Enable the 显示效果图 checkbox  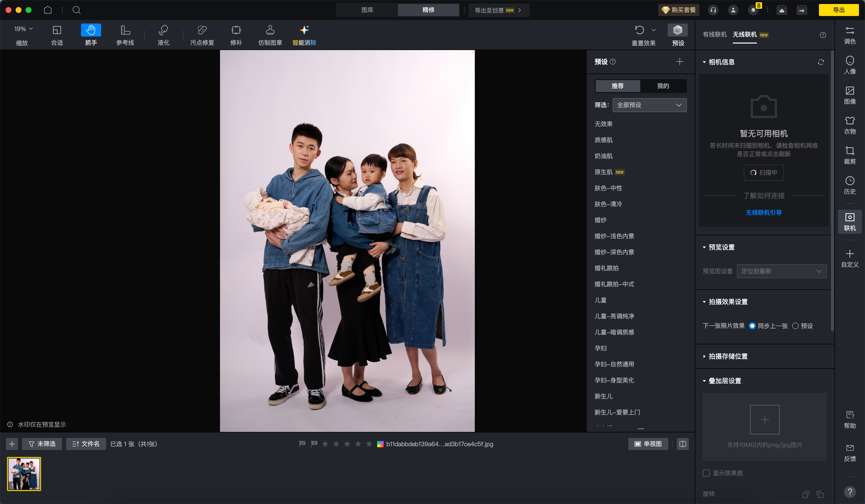[x=706, y=473]
